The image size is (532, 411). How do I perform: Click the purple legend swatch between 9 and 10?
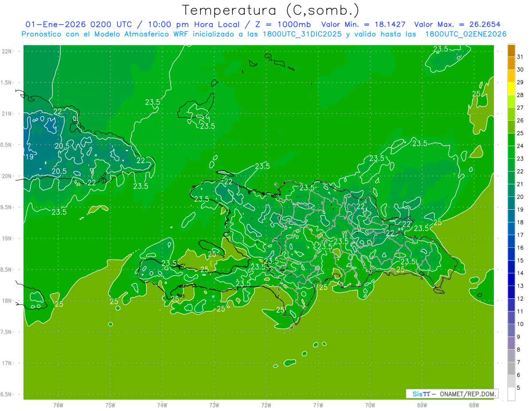tap(511, 330)
